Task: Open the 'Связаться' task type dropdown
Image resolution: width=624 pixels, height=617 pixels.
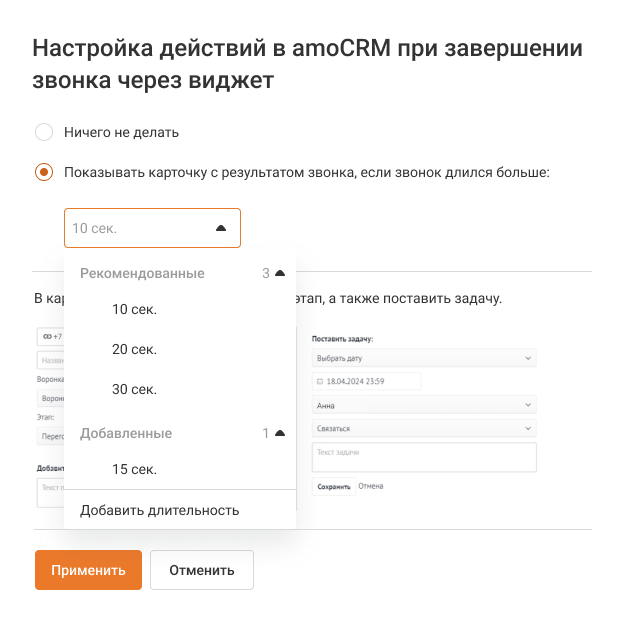Action: coord(424,428)
